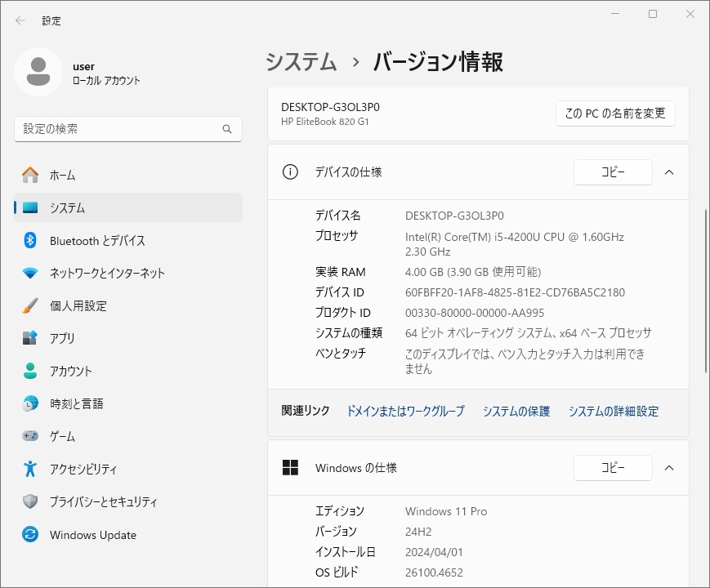Screen dimensions: 710x588
Task: Click the System monitor icon
Action: point(30,207)
